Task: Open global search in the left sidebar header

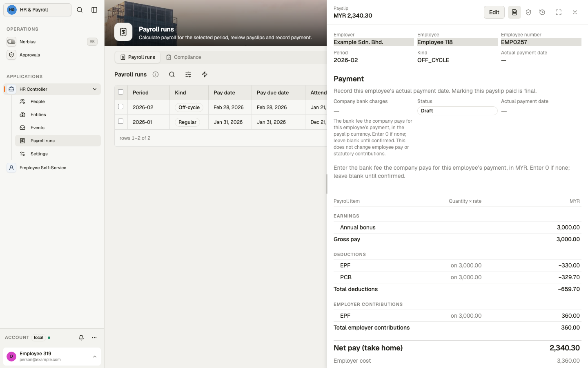Action: click(x=80, y=10)
